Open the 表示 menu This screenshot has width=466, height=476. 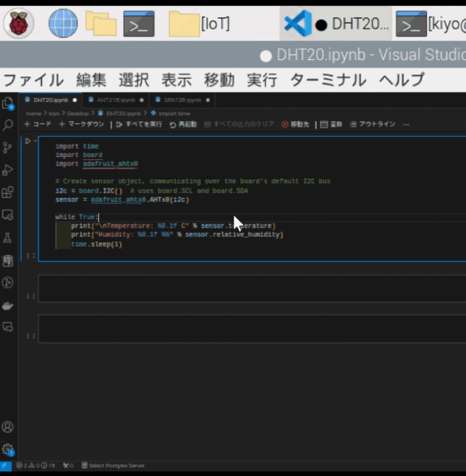[176, 80]
